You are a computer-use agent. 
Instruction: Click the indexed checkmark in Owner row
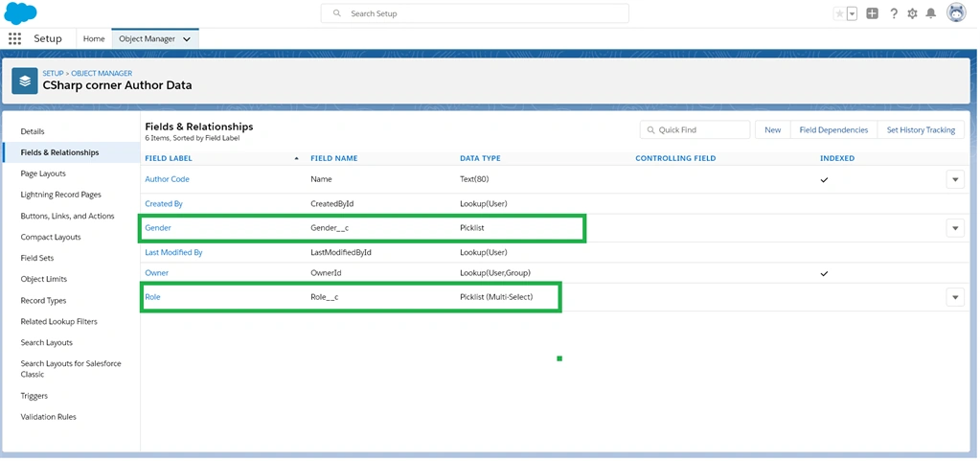tap(825, 273)
